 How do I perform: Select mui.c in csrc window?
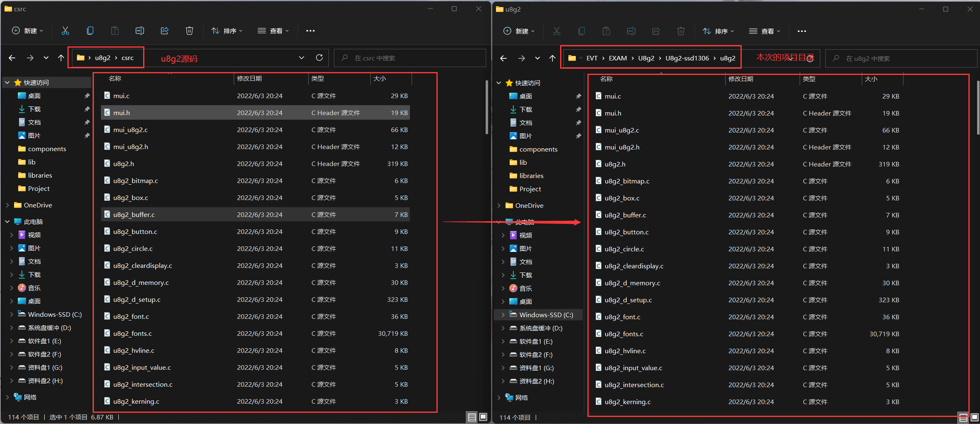[x=255, y=96]
